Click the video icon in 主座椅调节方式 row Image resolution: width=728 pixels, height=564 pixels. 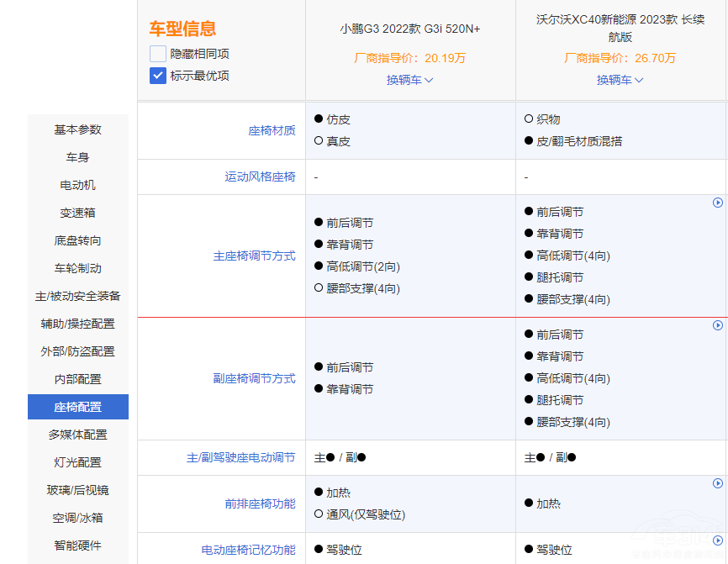718,203
